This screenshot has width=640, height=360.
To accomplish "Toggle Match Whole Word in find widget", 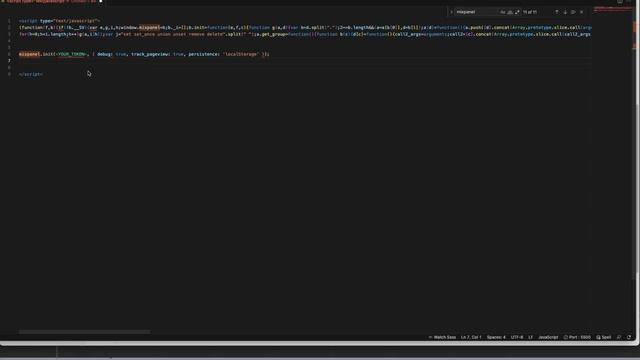I will click(510, 12).
